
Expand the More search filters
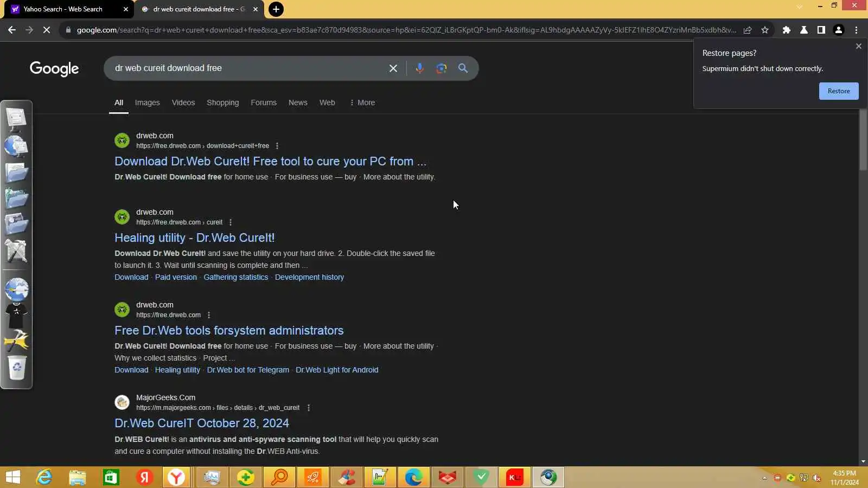[x=362, y=102]
